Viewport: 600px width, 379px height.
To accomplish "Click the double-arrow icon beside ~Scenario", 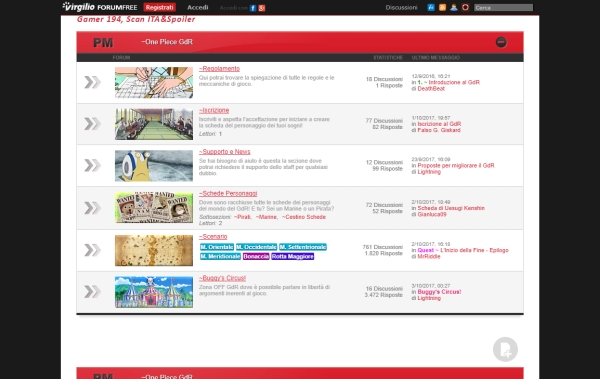I will pos(92,250).
